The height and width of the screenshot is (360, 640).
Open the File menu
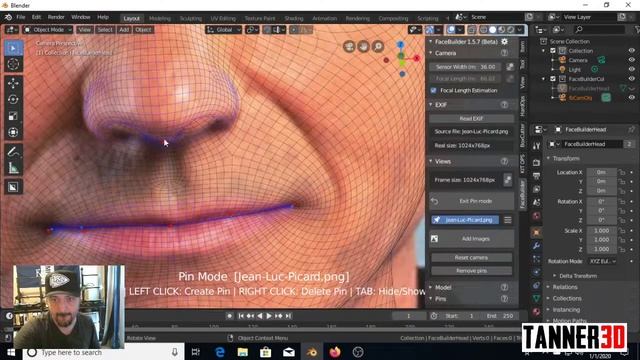pyautogui.click(x=21, y=17)
